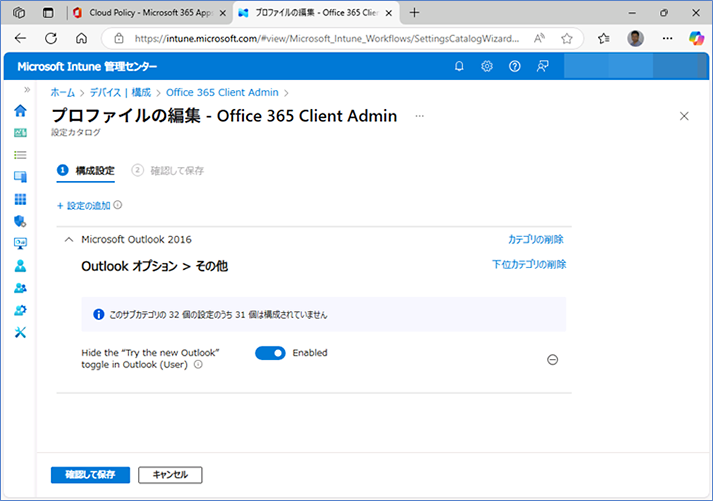
Task: Open settings gear in Intune header
Action: (487, 66)
